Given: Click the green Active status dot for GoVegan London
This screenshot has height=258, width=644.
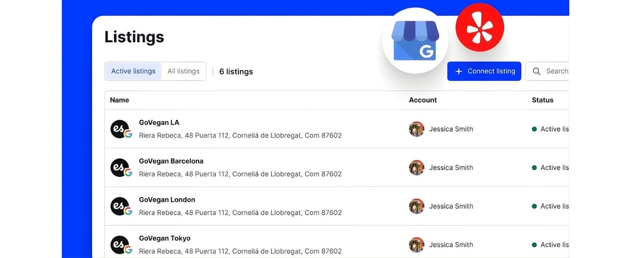Looking at the screenshot, I should 535,206.
